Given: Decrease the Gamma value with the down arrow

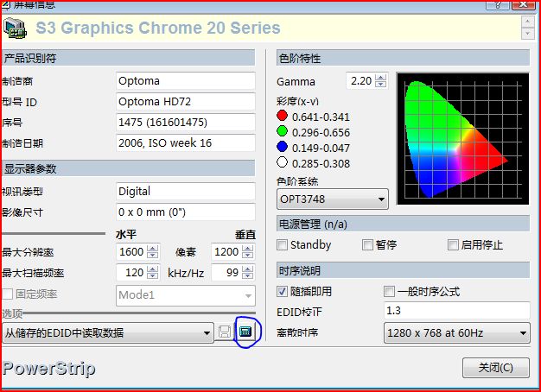Looking at the screenshot, I should click(380, 84).
